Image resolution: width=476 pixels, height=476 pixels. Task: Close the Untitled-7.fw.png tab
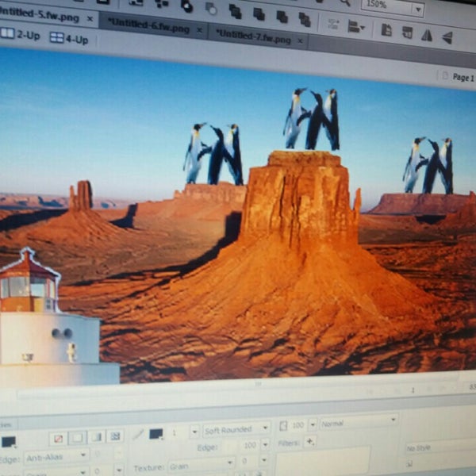(x=300, y=40)
